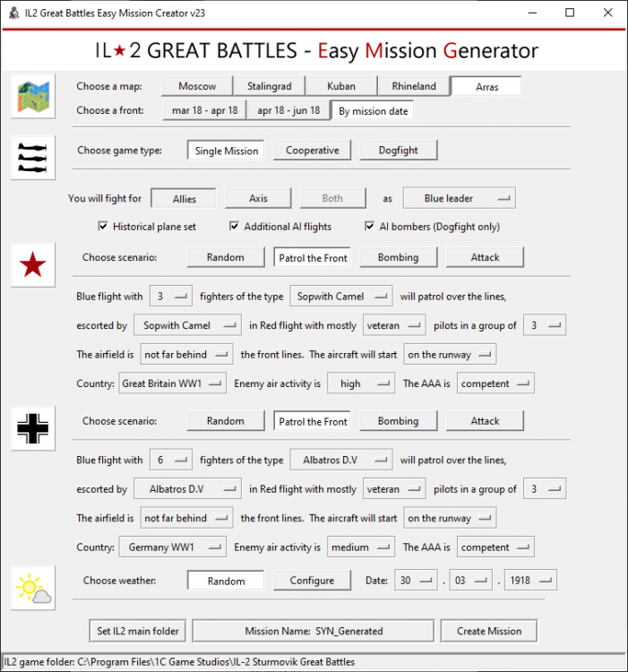Open the year dropdown showing 1918
The width and height of the screenshot is (628, 672).
(530, 581)
